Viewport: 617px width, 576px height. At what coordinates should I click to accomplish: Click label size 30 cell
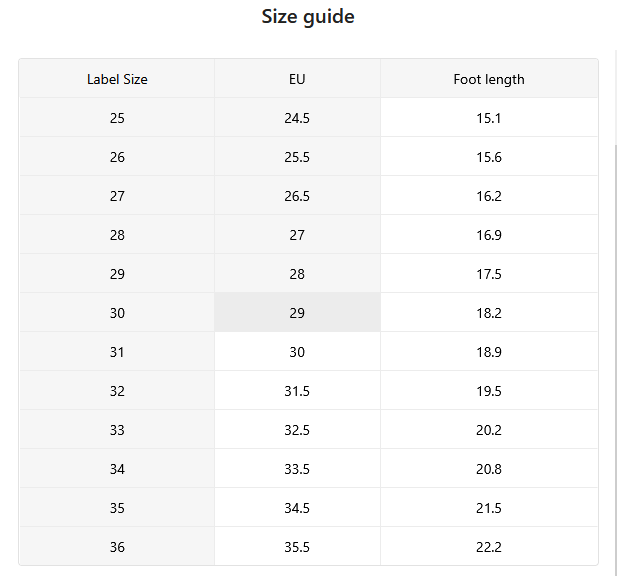coord(117,312)
